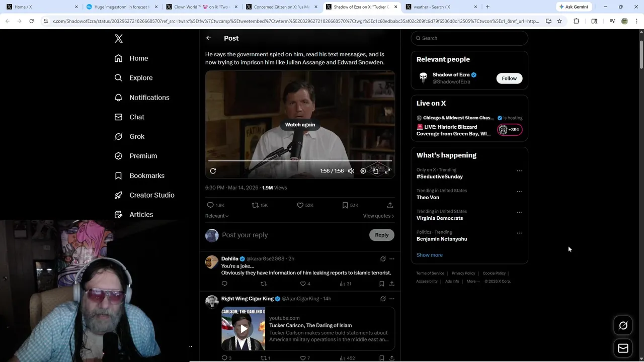Viewport: 644px width, 362px height.
Task: Open Chrome three-dot menu
Action: click(636, 21)
